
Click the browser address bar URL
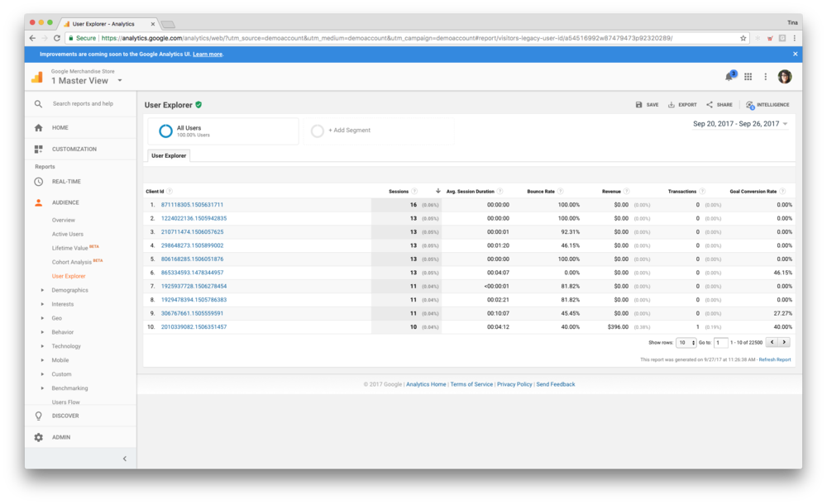pos(386,38)
